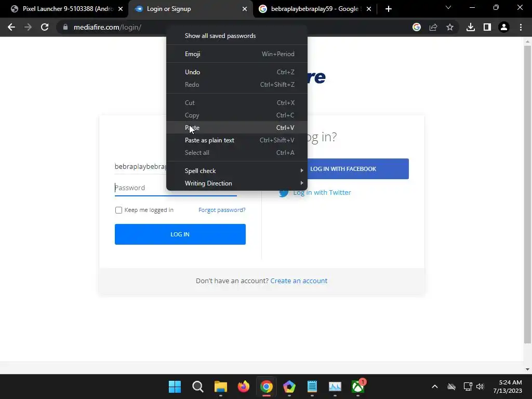Close the Login or Signup tab
Screen dimensions: 532x399
pyautogui.click(x=245, y=9)
